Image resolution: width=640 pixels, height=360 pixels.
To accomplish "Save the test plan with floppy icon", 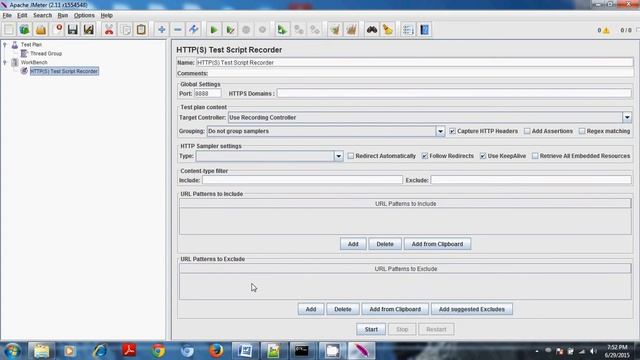I will [73, 29].
